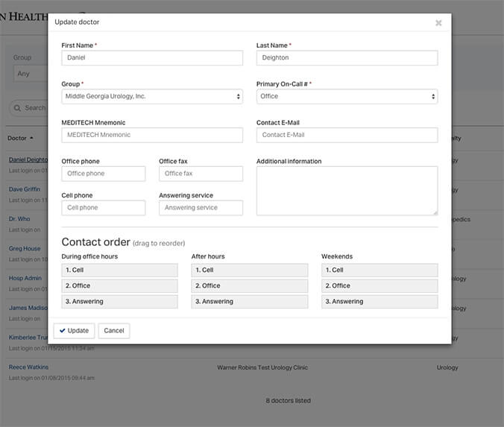
Task: Click the First Name field containing Daniel
Action: point(152,58)
